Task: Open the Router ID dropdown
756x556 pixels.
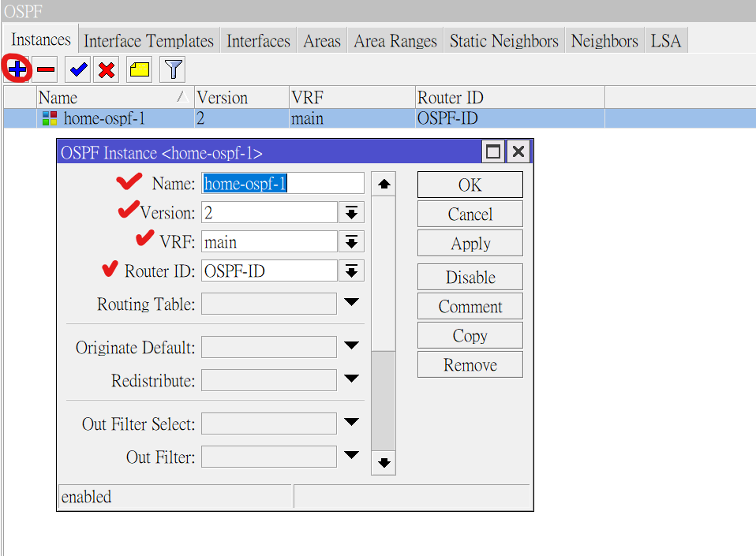Action: [351, 271]
